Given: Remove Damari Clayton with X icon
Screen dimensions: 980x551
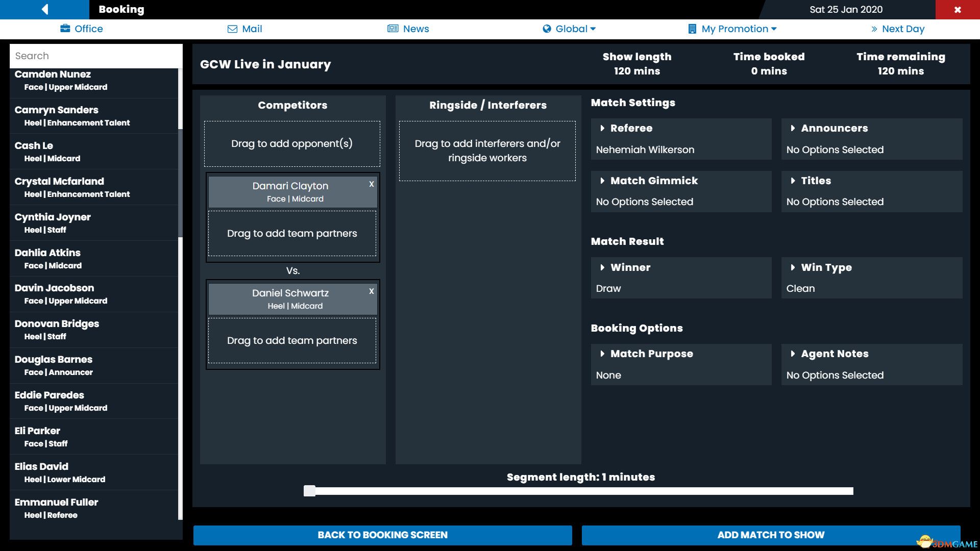Looking at the screenshot, I should point(372,184).
